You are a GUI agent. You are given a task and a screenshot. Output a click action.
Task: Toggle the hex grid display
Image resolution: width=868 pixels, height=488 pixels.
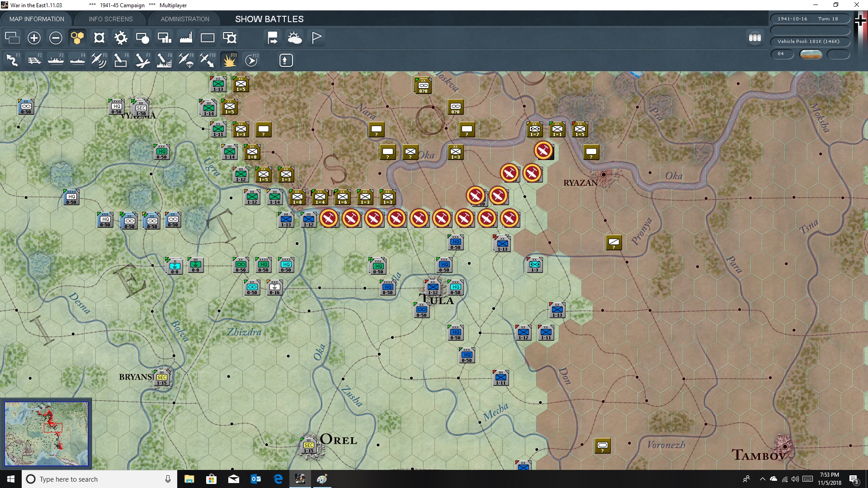pyautogui.click(x=77, y=38)
